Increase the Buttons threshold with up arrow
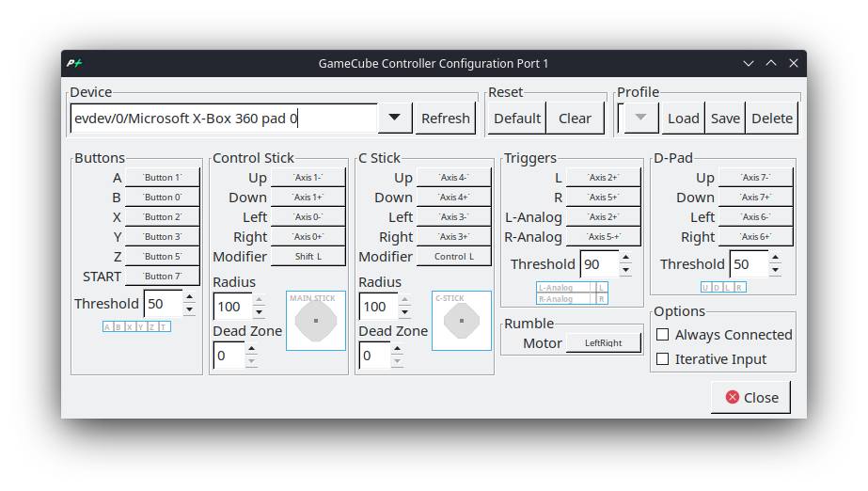This screenshot has width=868, height=491. click(189, 298)
